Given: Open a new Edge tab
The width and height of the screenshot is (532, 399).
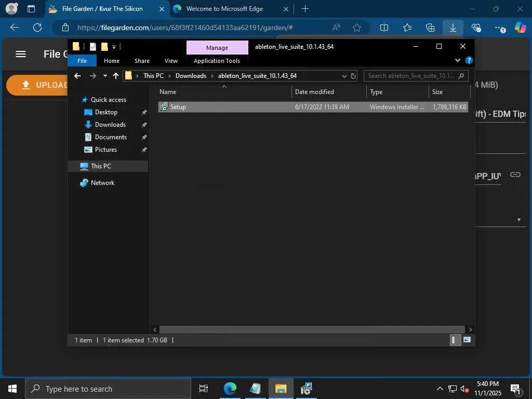Looking at the screenshot, I should tap(305, 9).
